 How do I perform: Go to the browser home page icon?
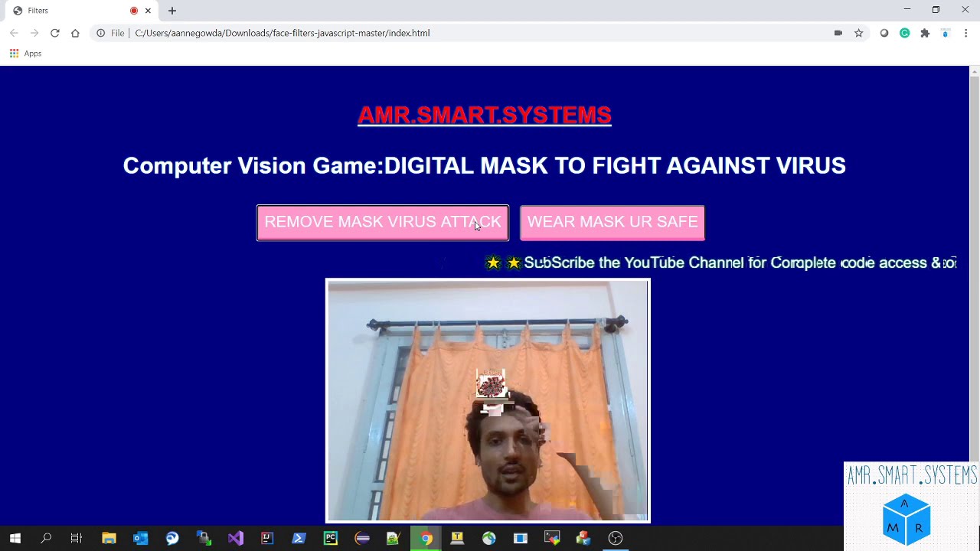(x=75, y=33)
